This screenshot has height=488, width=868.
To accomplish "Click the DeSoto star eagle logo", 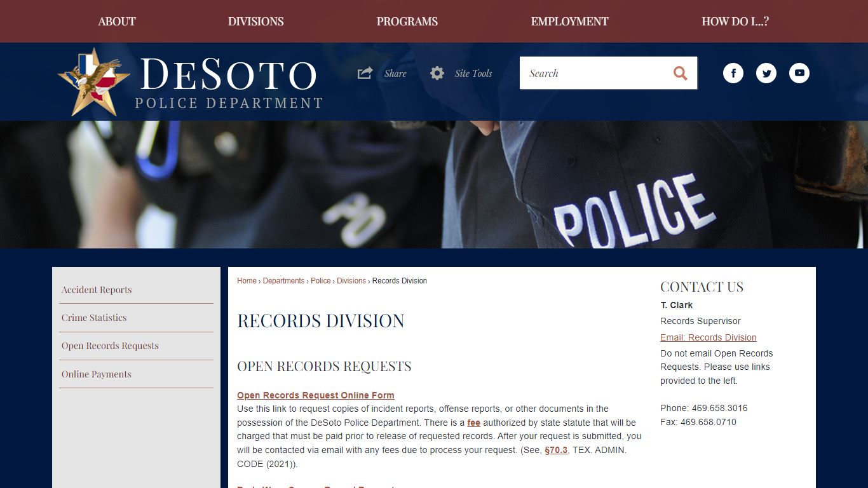I will (x=94, y=81).
